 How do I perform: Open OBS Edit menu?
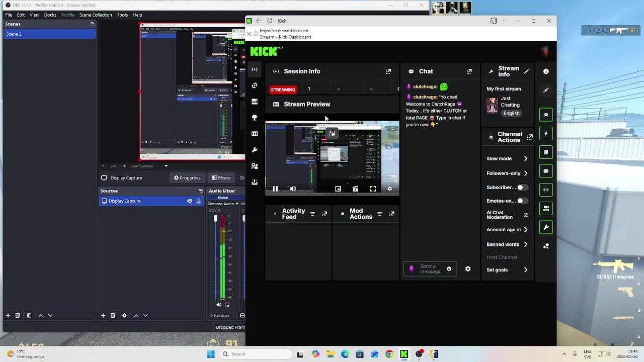coord(21,15)
